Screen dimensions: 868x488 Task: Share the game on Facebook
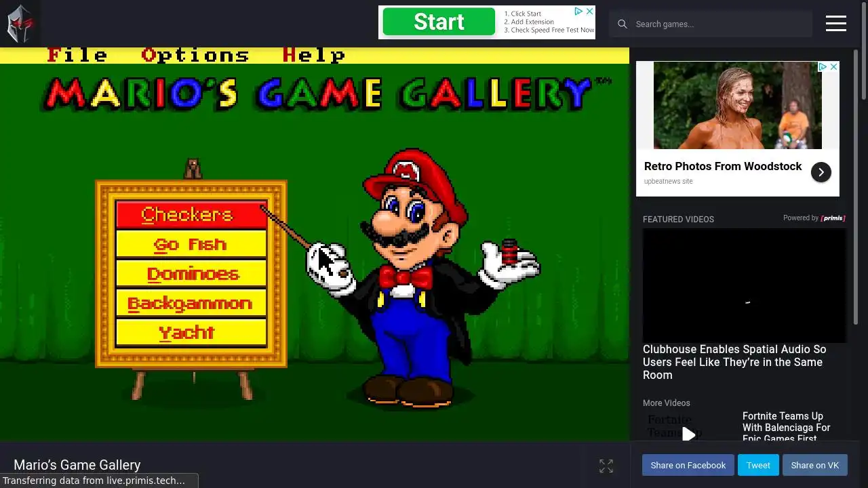(x=688, y=465)
